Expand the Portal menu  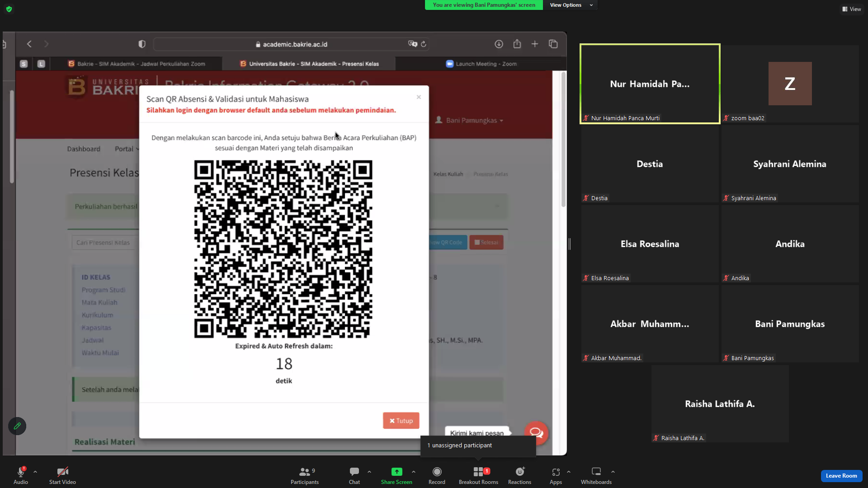click(x=126, y=149)
